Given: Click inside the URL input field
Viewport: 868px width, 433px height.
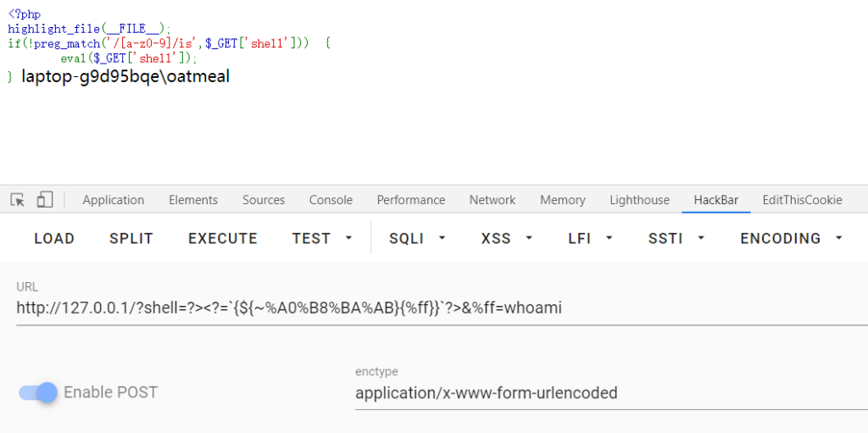Looking at the screenshot, I should [442, 308].
